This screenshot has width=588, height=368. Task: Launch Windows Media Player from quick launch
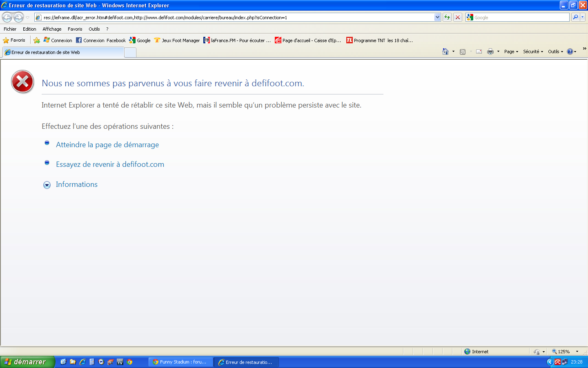click(101, 362)
